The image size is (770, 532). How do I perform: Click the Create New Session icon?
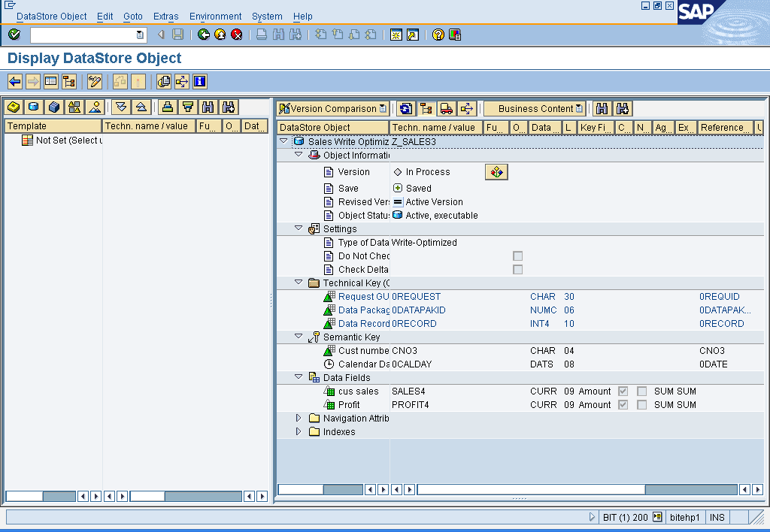pyautogui.click(x=396, y=35)
